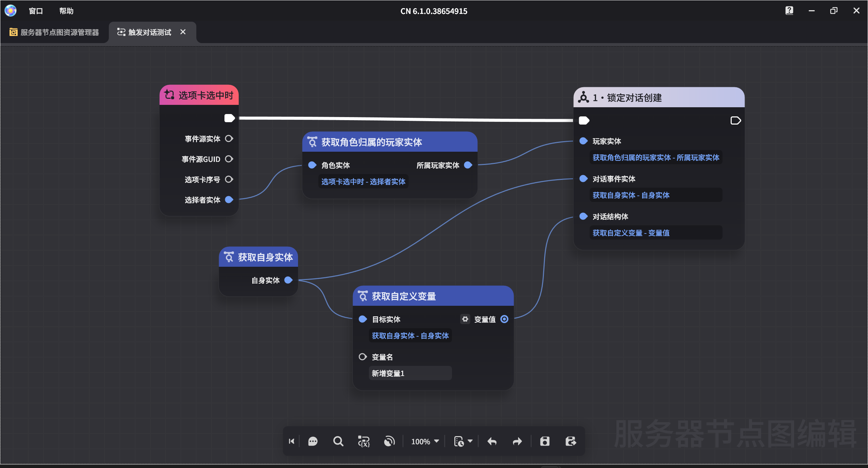Expand the history log dropdown arrow

pyautogui.click(x=470, y=441)
